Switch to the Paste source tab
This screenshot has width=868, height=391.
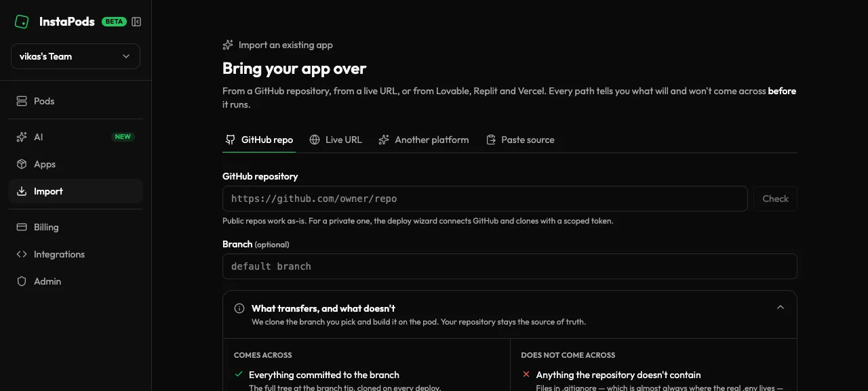tap(520, 140)
